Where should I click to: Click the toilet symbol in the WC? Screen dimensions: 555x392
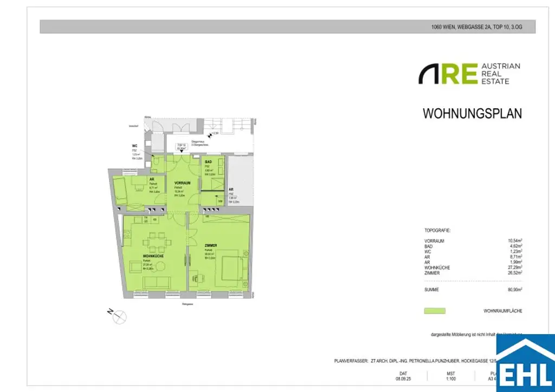(156, 160)
